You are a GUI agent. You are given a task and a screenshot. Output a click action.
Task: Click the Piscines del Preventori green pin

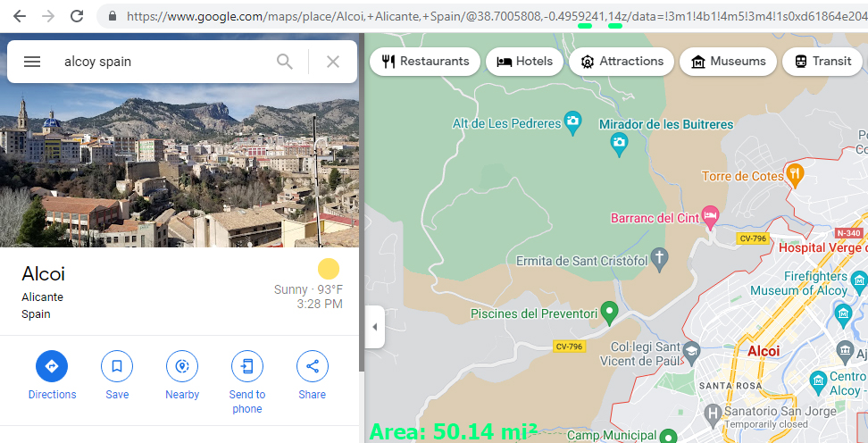point(610,313)
